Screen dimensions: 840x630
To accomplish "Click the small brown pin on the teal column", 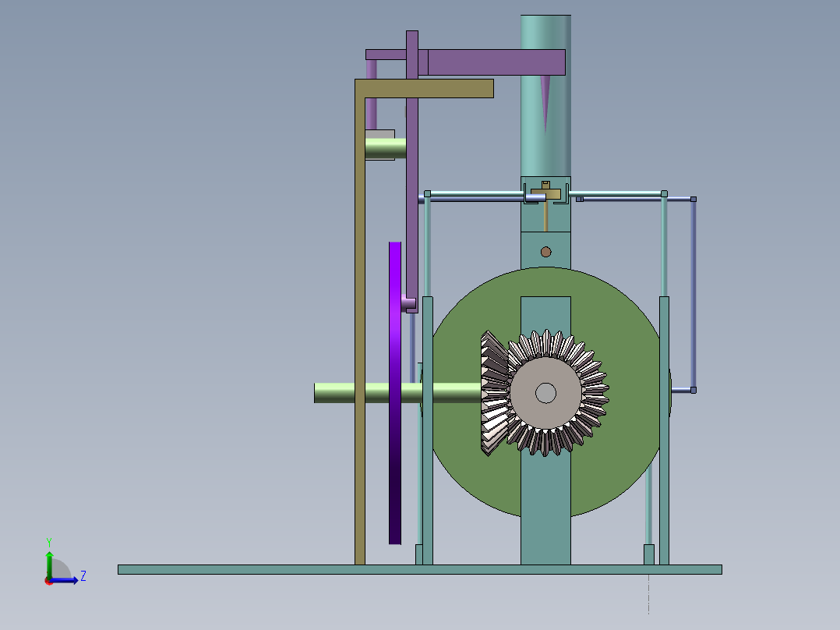I will [545, 252].
